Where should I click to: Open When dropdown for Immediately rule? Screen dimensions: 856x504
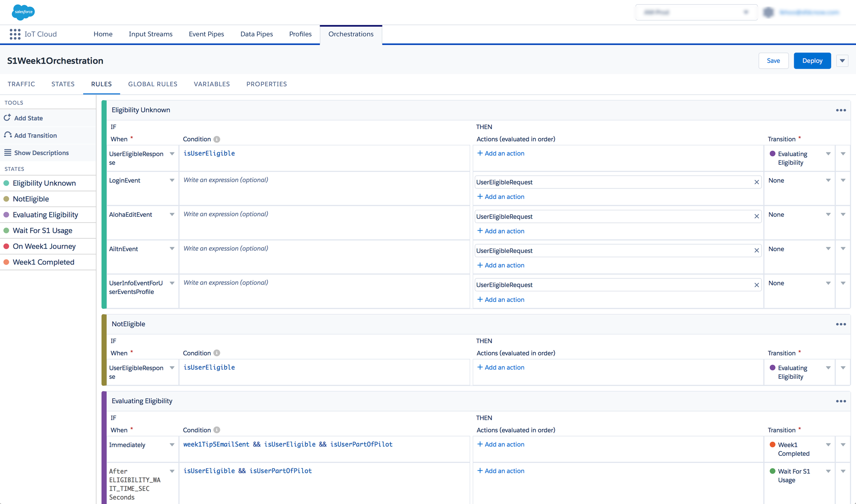tap(172, 445)
